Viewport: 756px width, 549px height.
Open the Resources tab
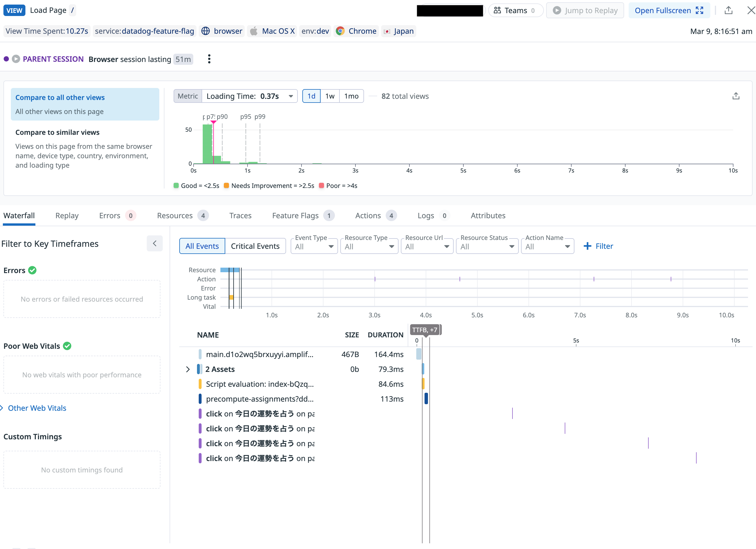[175, 215]
